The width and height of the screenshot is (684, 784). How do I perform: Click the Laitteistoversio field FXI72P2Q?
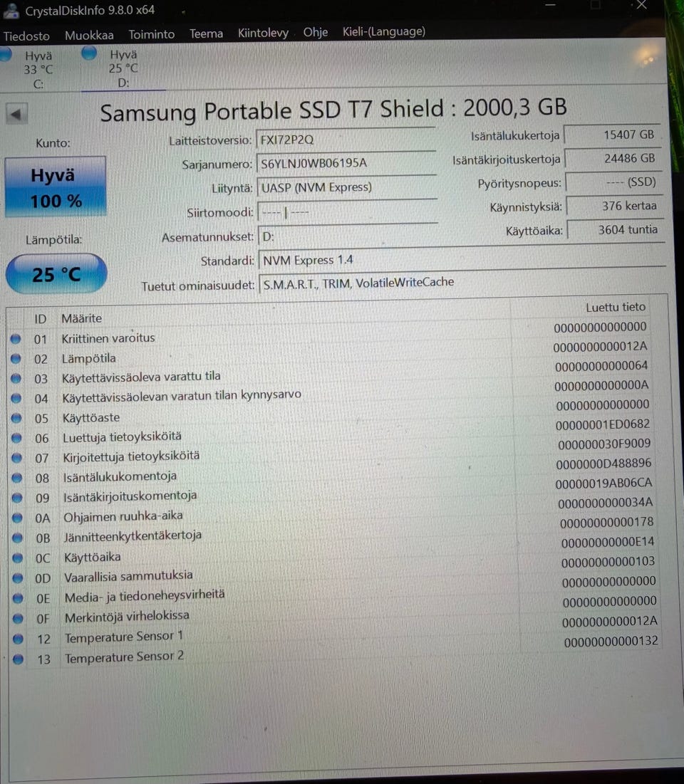pos(346,139)
